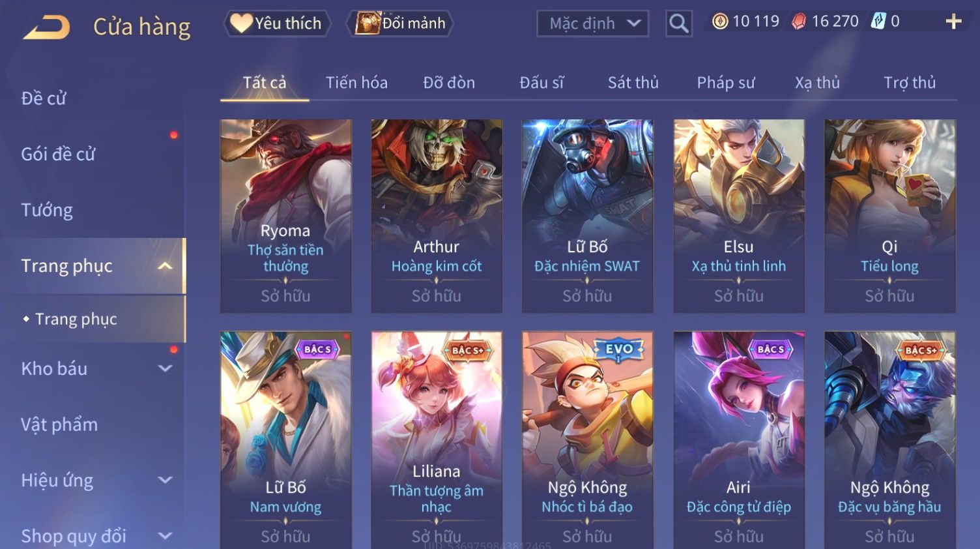Switch to the Tiến hóa tab

356,83
